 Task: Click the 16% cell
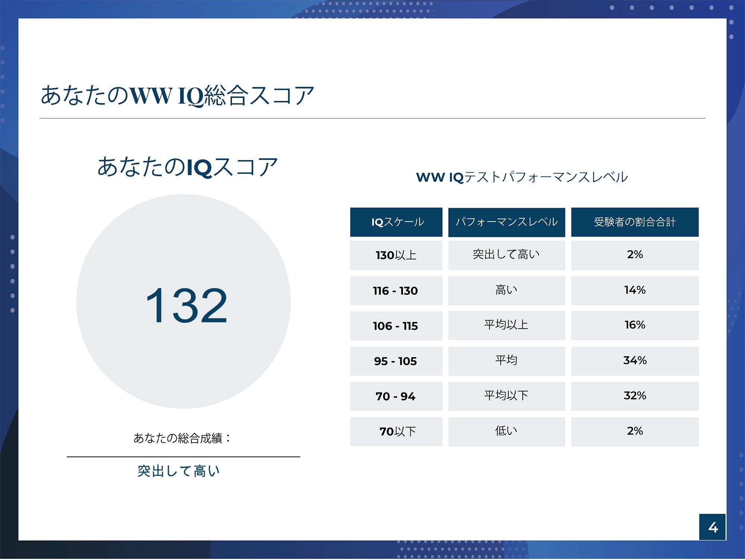[x=635, y=326]
